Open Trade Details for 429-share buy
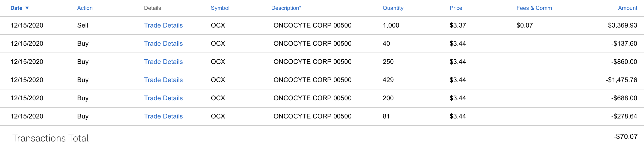644x146 pixels. tap(163, 80)
